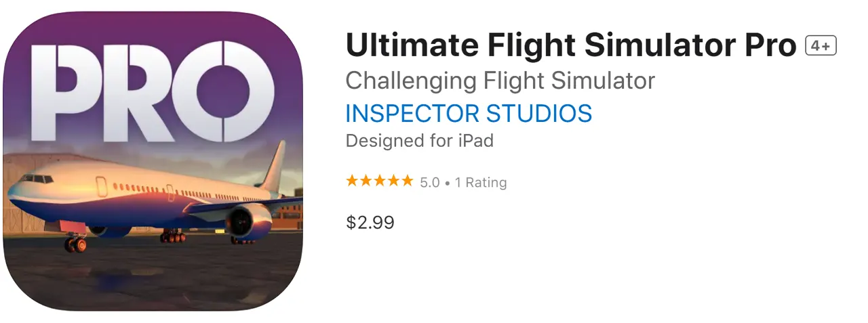The width and height of the screenshot is (868, 323).
Task: Click the first orange rating star
Action: click(x=352, y=181)
